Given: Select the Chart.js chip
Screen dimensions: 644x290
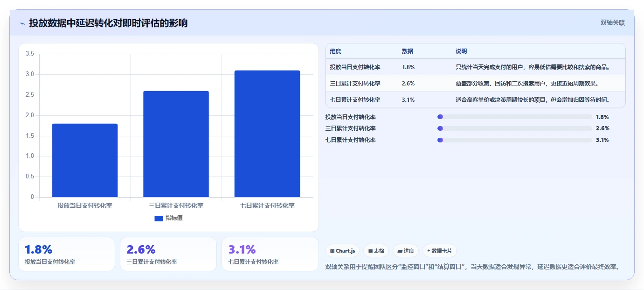Looking at the screenshot, I should click(342, 251).
